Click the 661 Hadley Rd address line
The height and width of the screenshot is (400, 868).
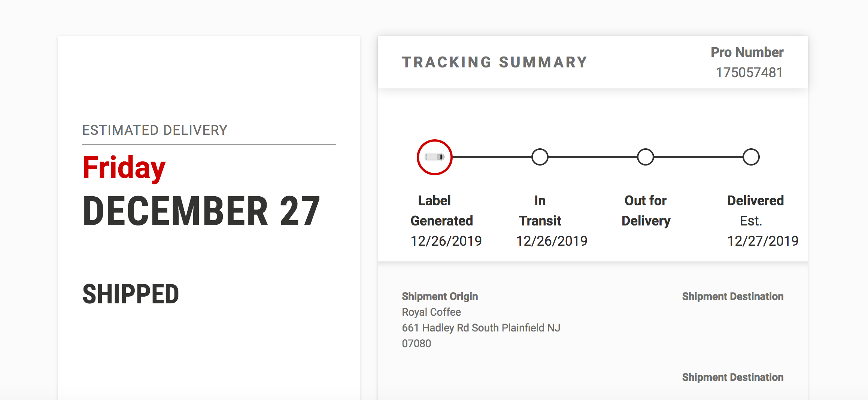(x=481, y=328)
